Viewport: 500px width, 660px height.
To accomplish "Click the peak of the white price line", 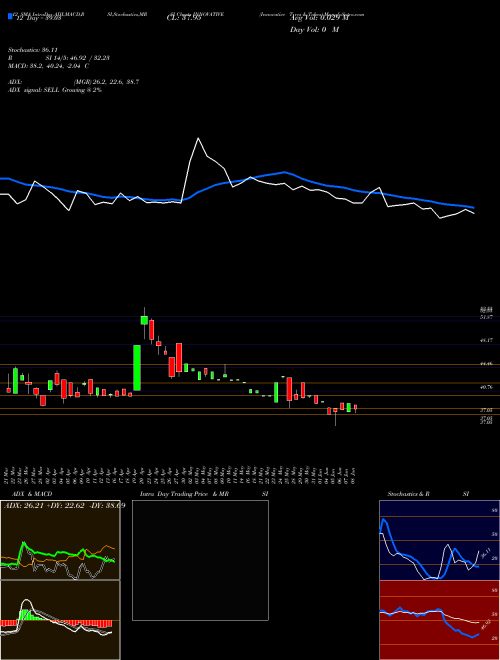I will (198, 138).
